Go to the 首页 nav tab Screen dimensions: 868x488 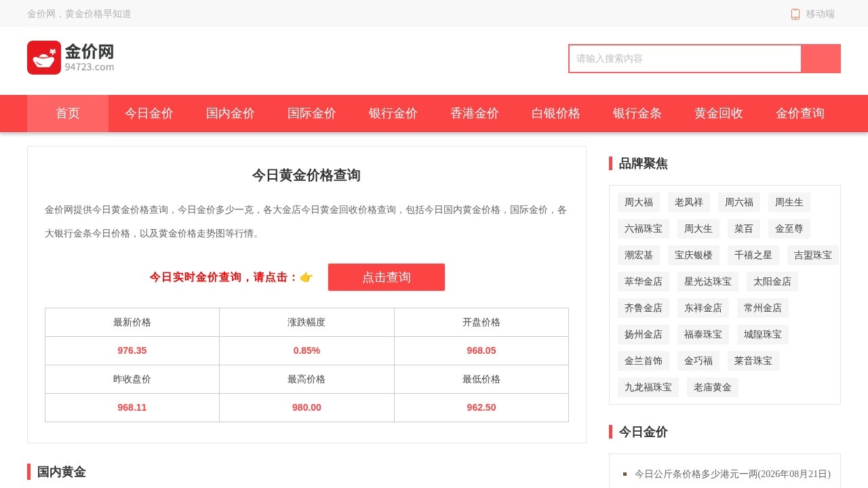(68, 113)
